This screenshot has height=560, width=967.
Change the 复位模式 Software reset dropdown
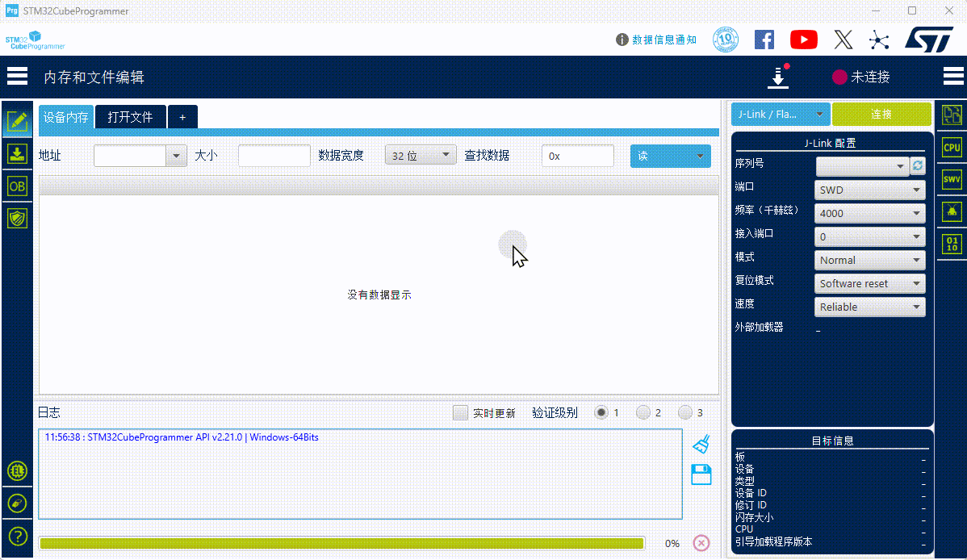coord(869,282)
